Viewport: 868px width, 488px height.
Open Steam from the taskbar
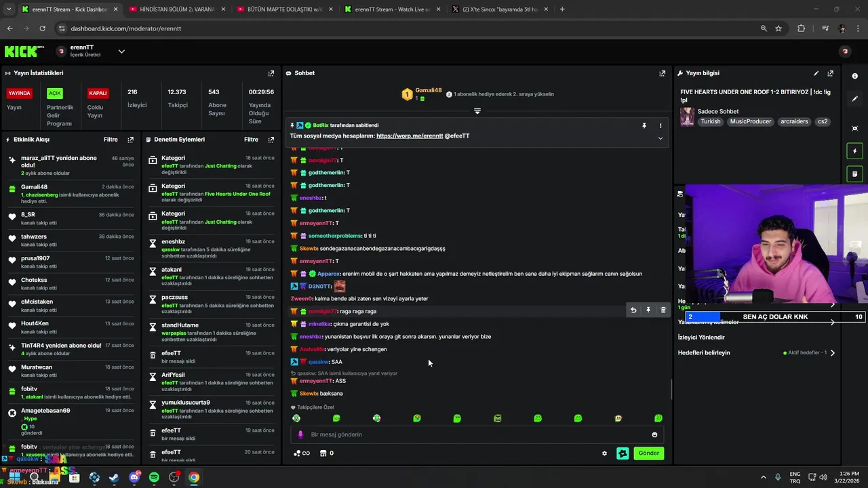point(114,477)
